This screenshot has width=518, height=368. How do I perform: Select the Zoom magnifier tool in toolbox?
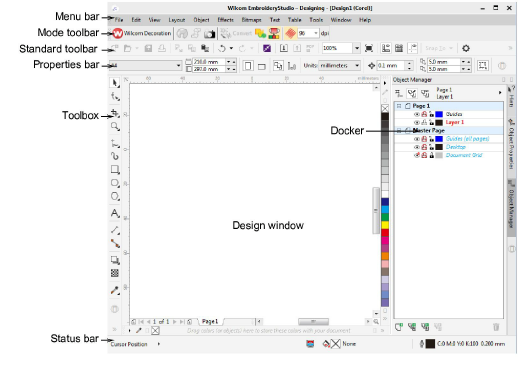click(115, 126)
